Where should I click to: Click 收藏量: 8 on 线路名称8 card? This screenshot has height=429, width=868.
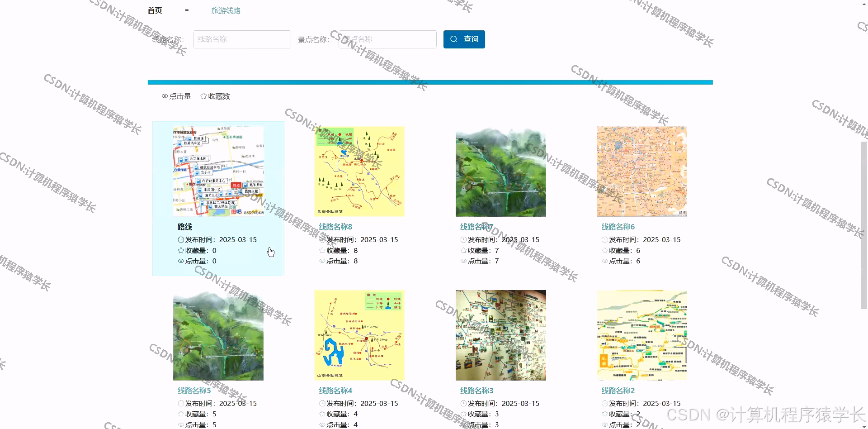point(339,250)
